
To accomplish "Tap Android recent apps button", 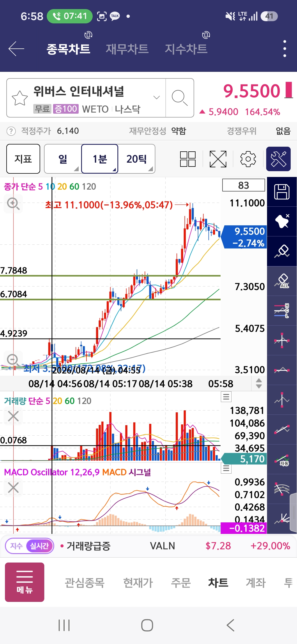I will point(64,625).
